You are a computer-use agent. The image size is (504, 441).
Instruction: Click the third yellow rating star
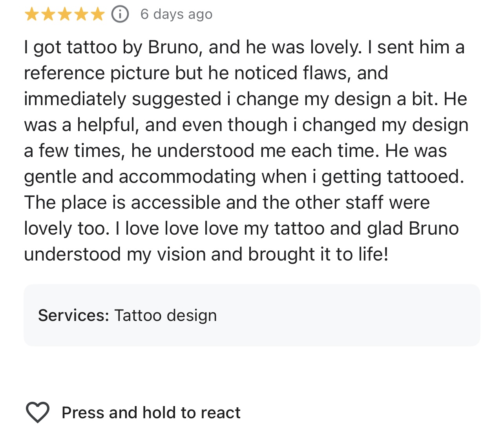click(64, 15)
